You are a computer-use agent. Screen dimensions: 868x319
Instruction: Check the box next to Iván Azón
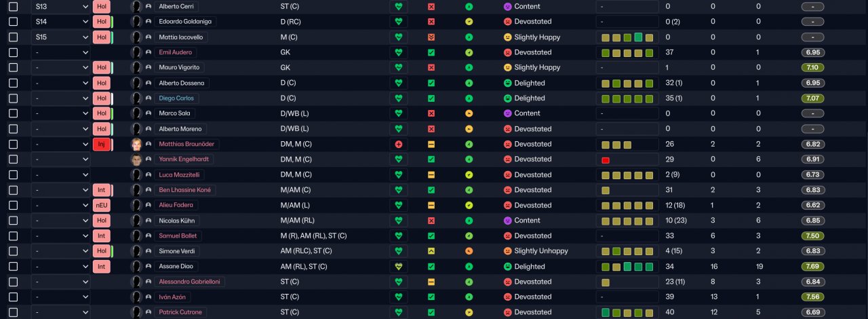(x=13, y=297)
